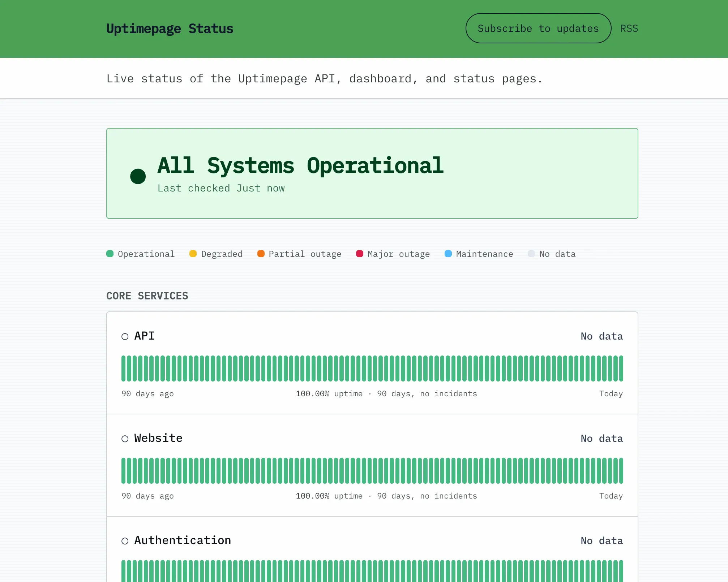Go to Uptimepage Status home title
The image size is (728, 582).
tap(170, 29)
